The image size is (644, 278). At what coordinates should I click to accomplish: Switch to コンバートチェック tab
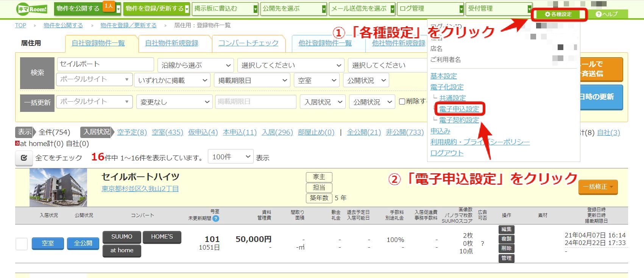248,43
